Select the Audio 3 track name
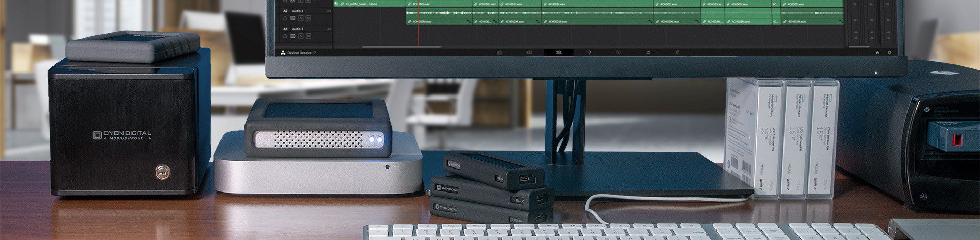 tap(298, 29)
